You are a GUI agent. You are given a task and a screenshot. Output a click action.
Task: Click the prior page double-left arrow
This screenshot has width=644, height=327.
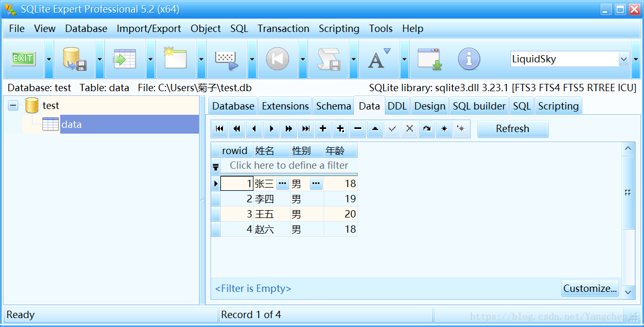237,128
